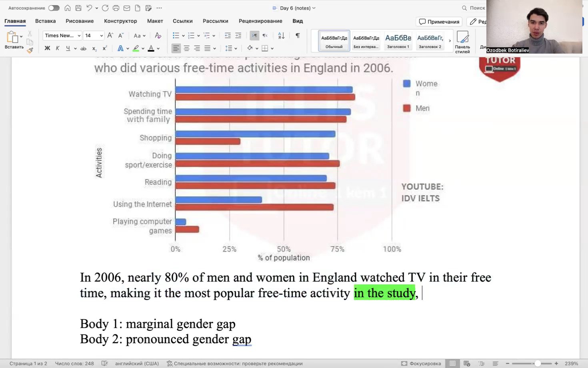Viewport: 588px width, 368px height.
Task: Undo the last action
Action: (88, 7)
